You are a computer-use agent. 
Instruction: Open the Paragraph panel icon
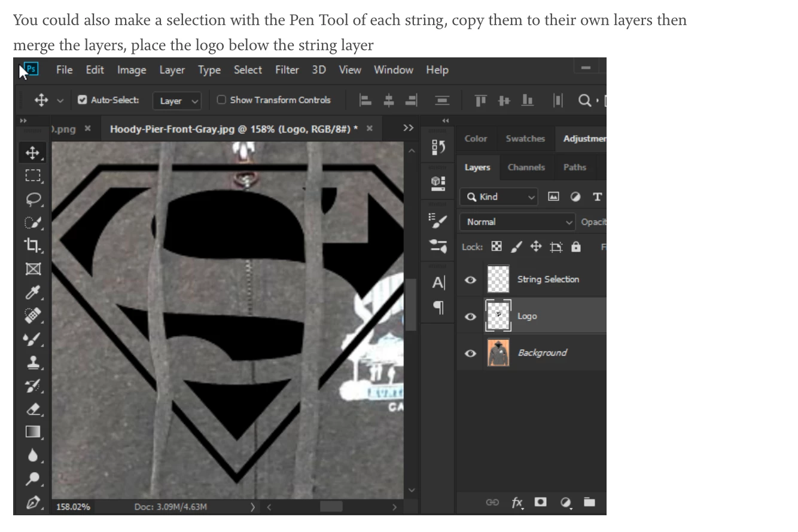pos(438,307)
